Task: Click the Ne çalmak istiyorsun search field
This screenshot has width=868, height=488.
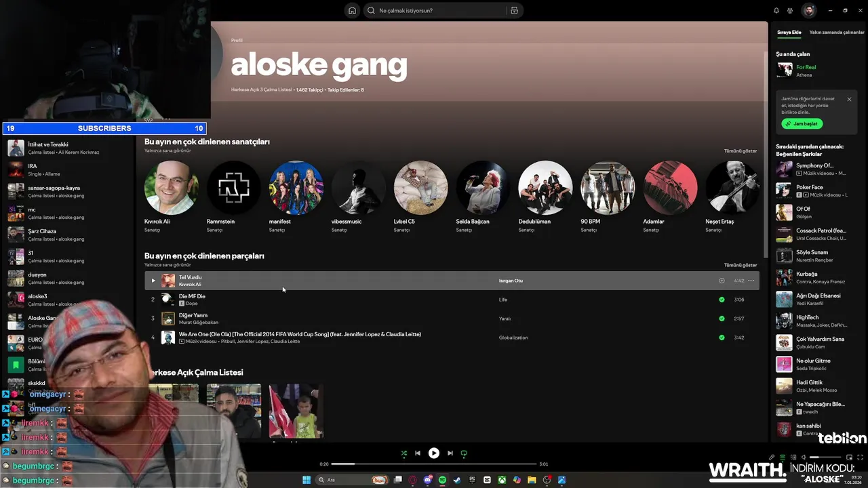Action: (x=441, y=10)
